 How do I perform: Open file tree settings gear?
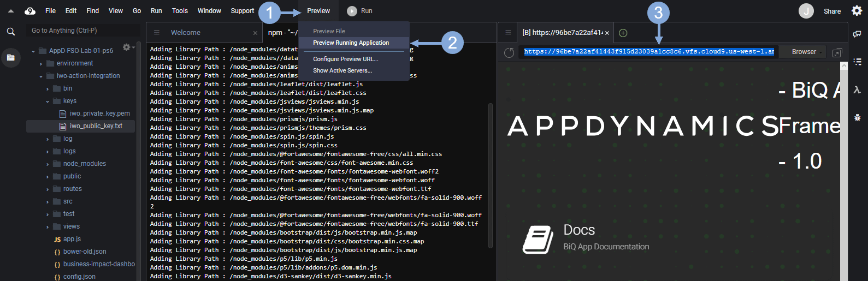click(x=127, y=47)
